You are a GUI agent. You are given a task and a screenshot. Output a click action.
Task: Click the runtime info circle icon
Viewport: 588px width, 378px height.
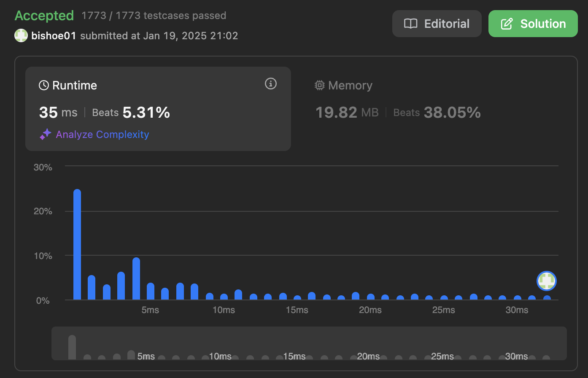point(270,84)
